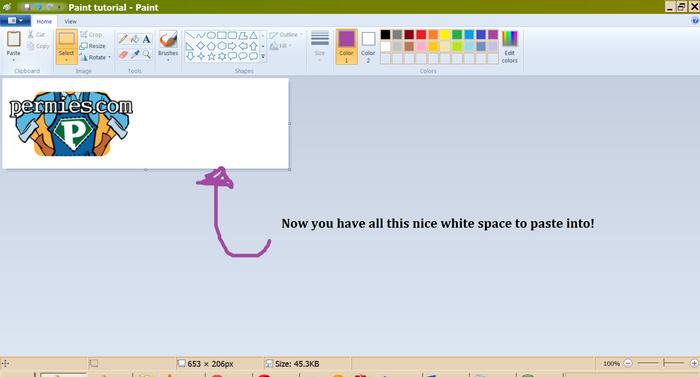Pick the black color swatch
Screen dimensions: 700x377
pos(385,35)
